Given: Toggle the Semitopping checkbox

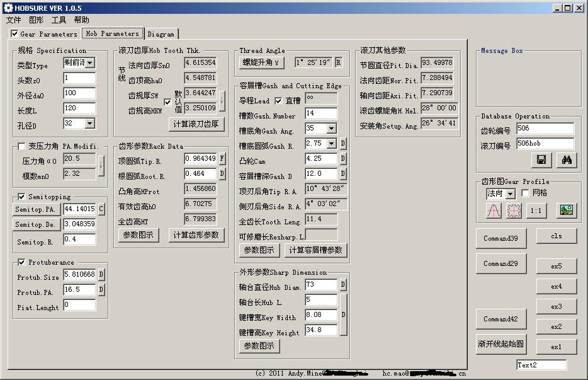Looking at the screenshot, I should (x=22, y=197).
